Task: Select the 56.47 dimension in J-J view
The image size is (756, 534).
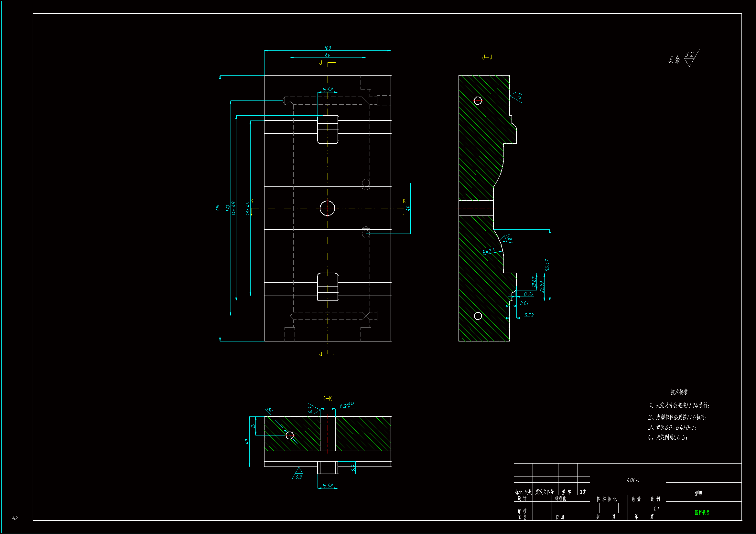Action: tap(547, 265)
